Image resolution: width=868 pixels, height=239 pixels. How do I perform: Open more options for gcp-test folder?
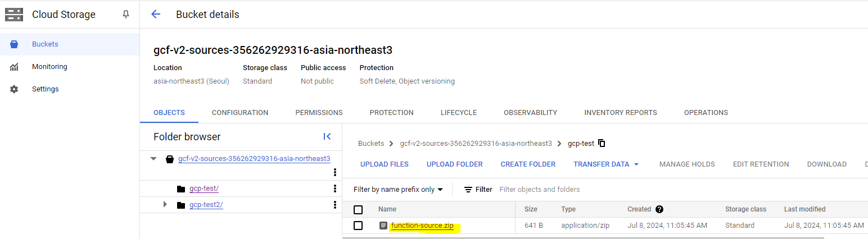335,189
